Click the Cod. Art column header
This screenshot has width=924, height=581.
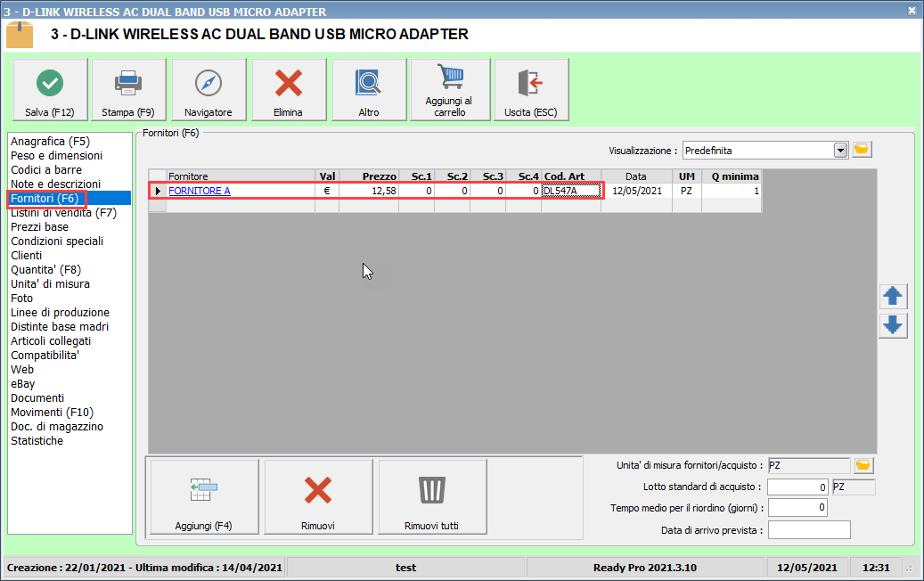tap(572, 176)
